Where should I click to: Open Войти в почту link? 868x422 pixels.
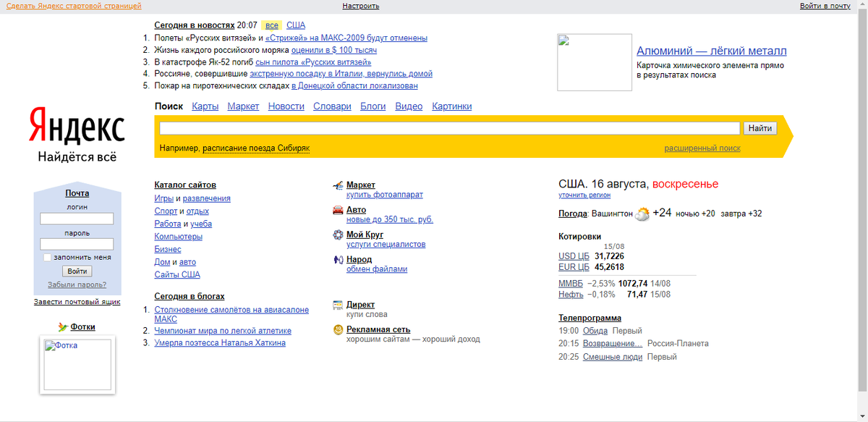[x=825, y=6]
